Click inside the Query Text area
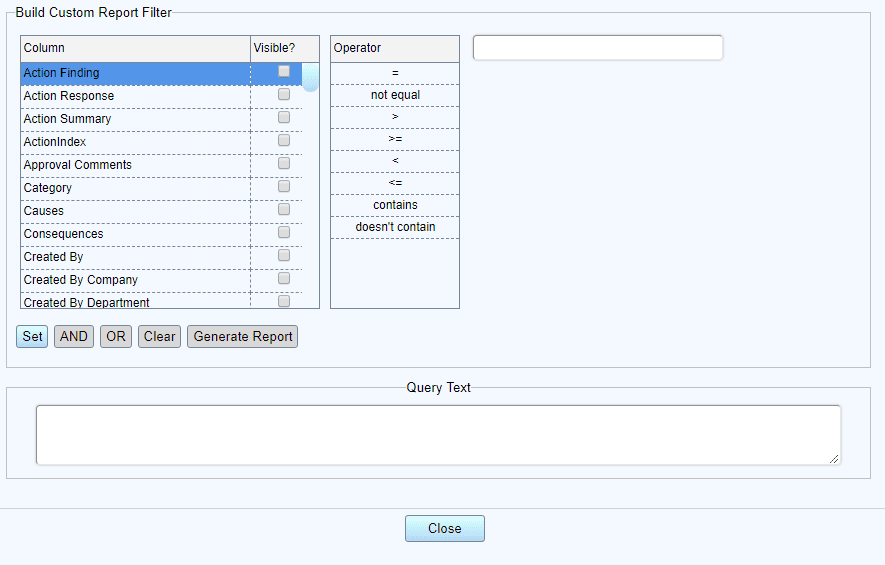885x565 pixels. (x=439, y=435)
